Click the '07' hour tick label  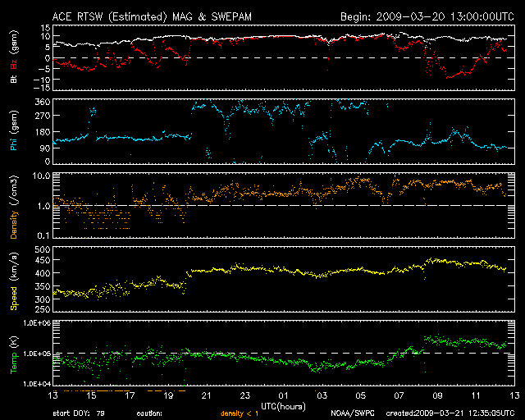coord(399,396)
